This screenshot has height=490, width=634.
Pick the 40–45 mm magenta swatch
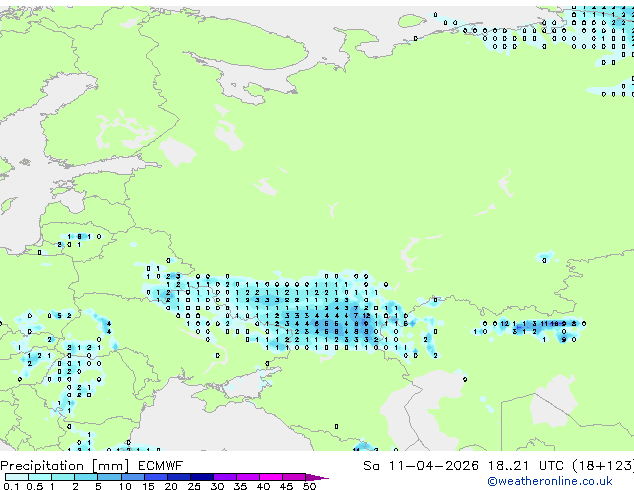271,477
